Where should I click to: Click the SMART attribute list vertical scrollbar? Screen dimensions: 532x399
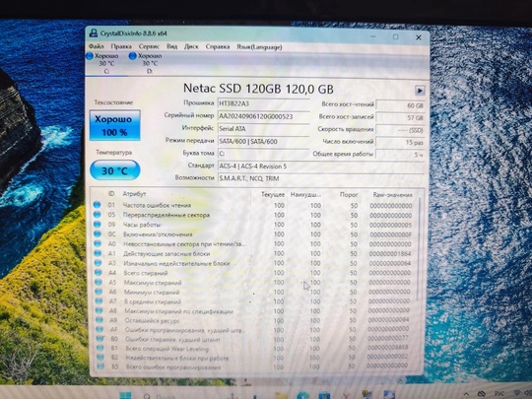click(x=420, y=249)
